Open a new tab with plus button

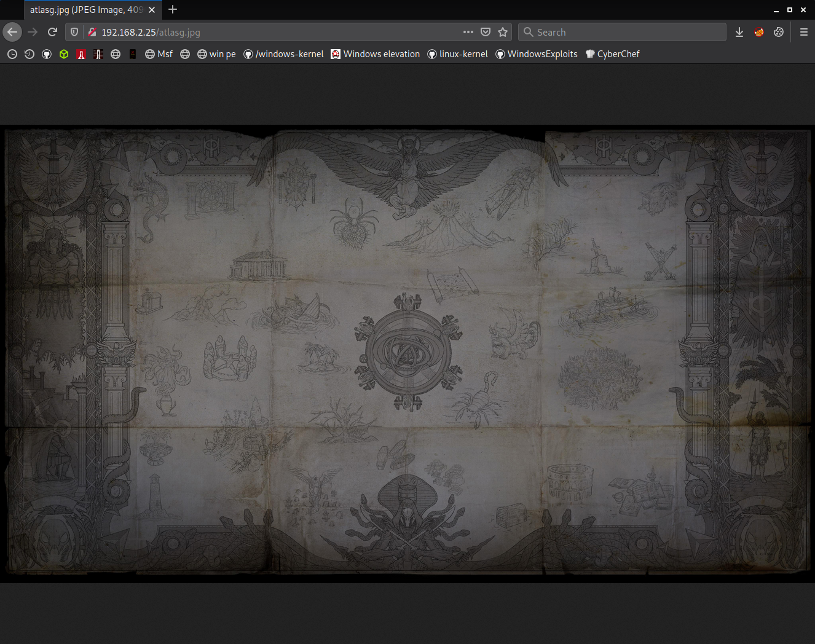(173, 9)
